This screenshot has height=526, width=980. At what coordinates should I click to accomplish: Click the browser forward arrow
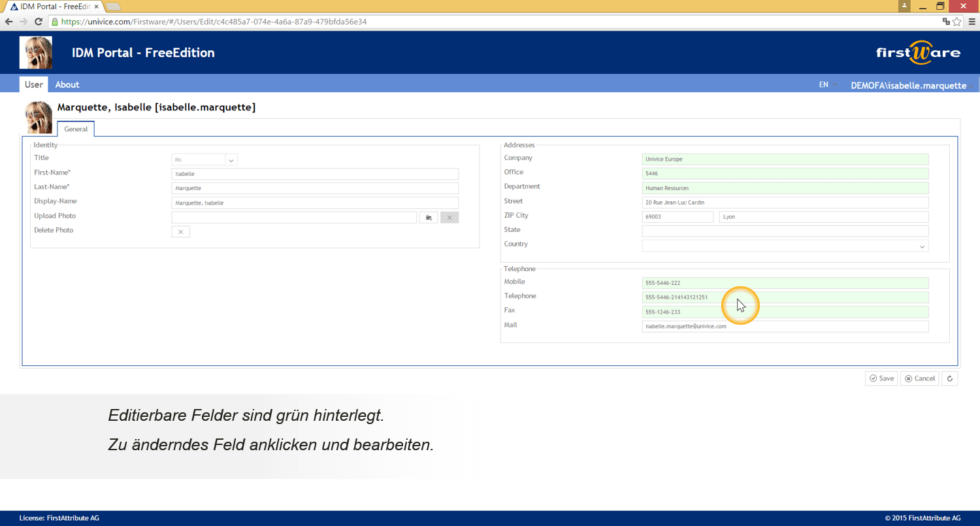(x=24, y=22)
